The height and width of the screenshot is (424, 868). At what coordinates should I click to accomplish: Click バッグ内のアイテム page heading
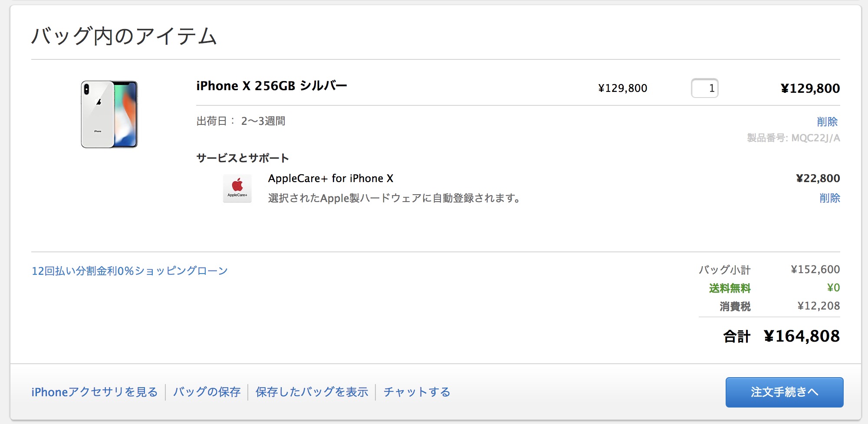click(x=124, y=36)
